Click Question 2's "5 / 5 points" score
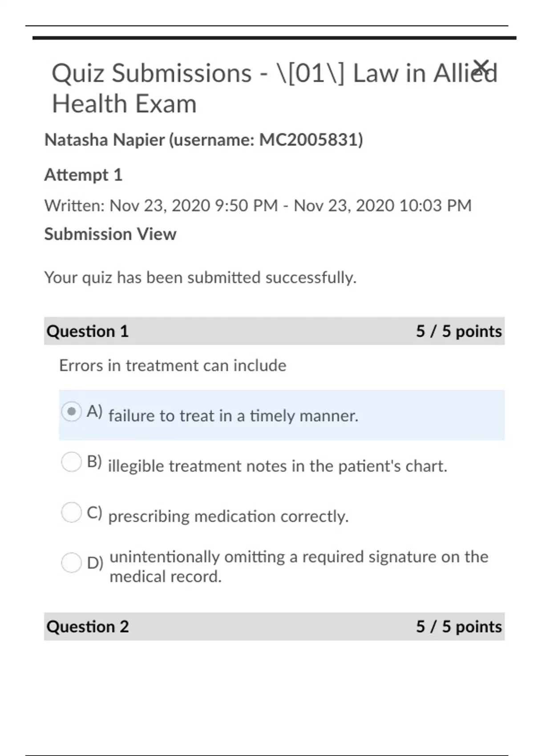Screen dimensions: 534x756 458,627
